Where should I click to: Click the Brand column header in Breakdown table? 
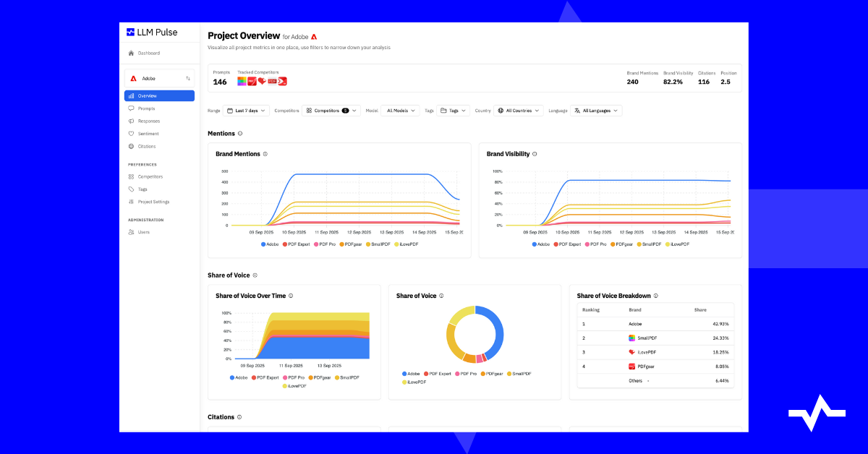click(634, 309)
